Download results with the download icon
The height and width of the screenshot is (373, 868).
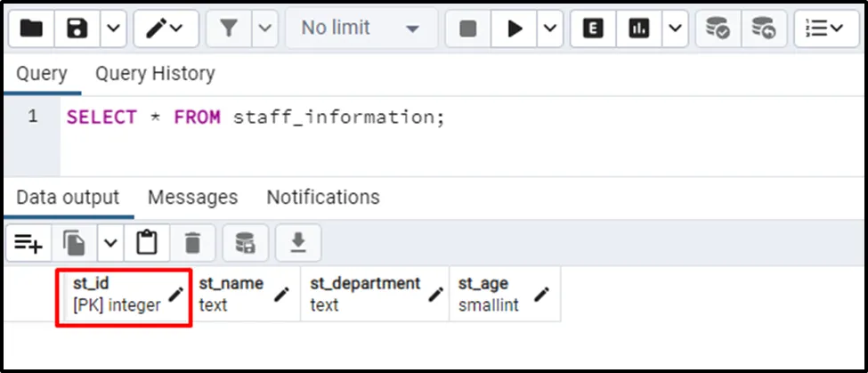tap(298, 242)
